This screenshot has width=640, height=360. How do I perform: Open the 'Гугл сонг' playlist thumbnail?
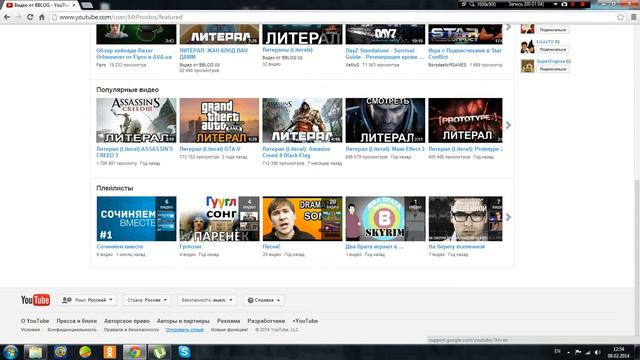(x=219, y=219)
